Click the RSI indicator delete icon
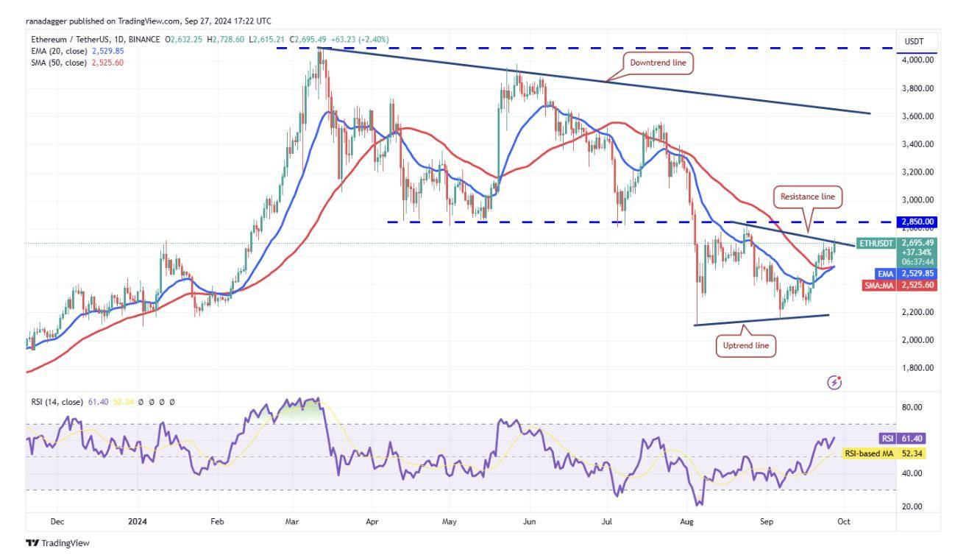The width and height of the screenshot is (980, 555). tap(162, 402)
